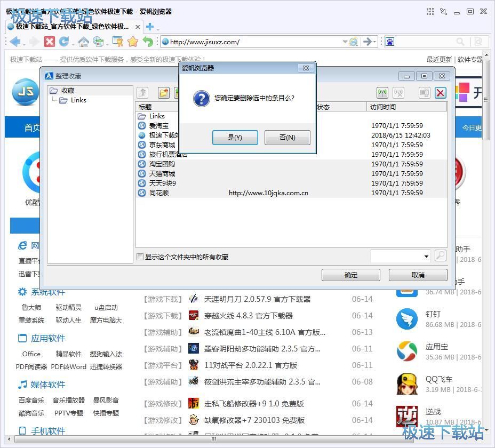Open 天涯明月刀 2.0.57.9 官方下载器 link

coord(257,299)
